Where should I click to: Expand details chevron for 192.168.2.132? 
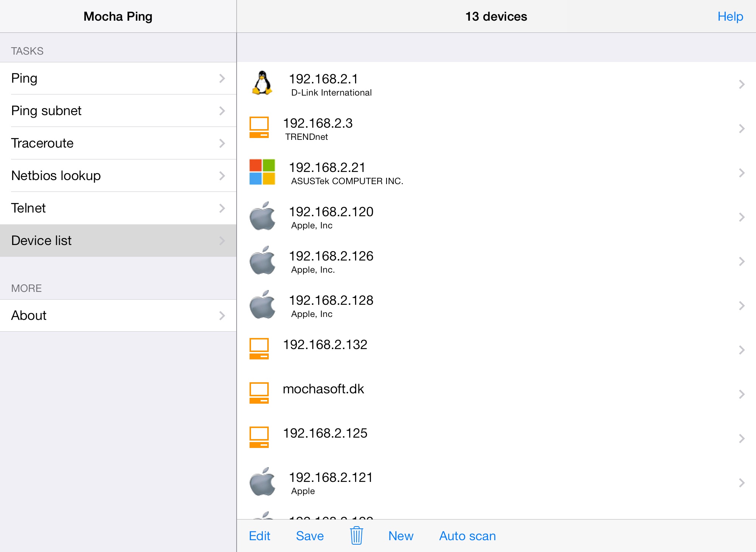[x=742, y=350]
